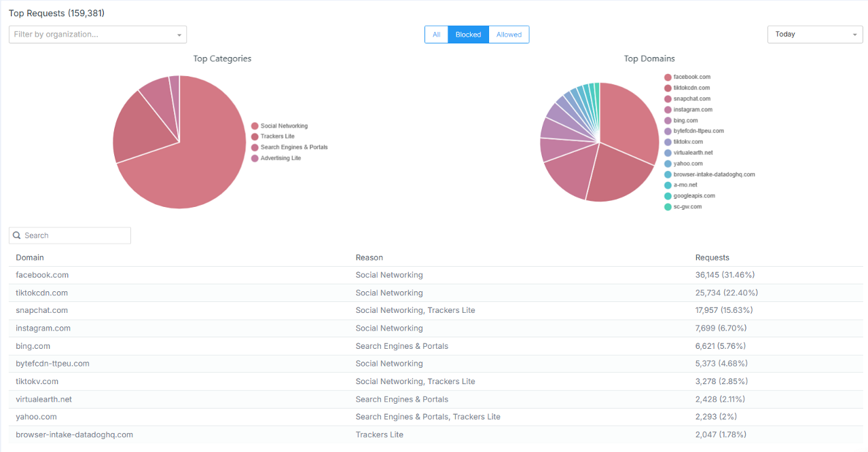The width and height of the screenshot is (868, 452).
Task: Click the 17,957 (15.63%) requests value
Action: point(724,311)
